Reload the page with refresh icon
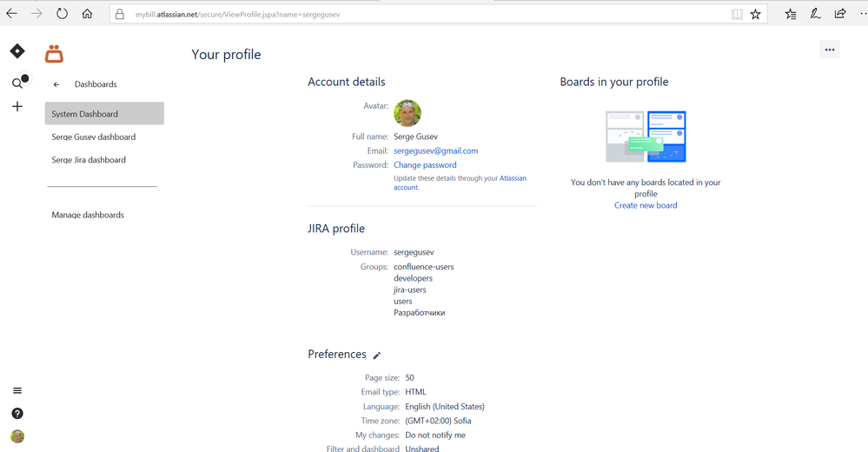The image size is (868, 452). 62,14
